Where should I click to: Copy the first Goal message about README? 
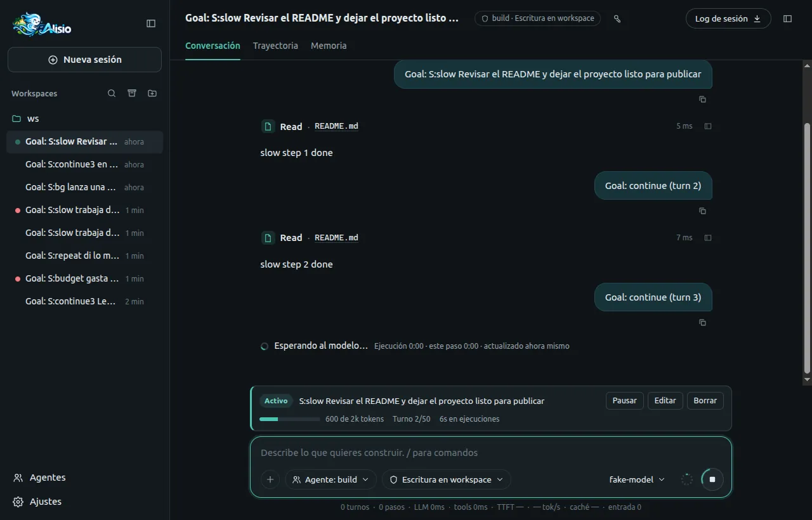[702, 100]
